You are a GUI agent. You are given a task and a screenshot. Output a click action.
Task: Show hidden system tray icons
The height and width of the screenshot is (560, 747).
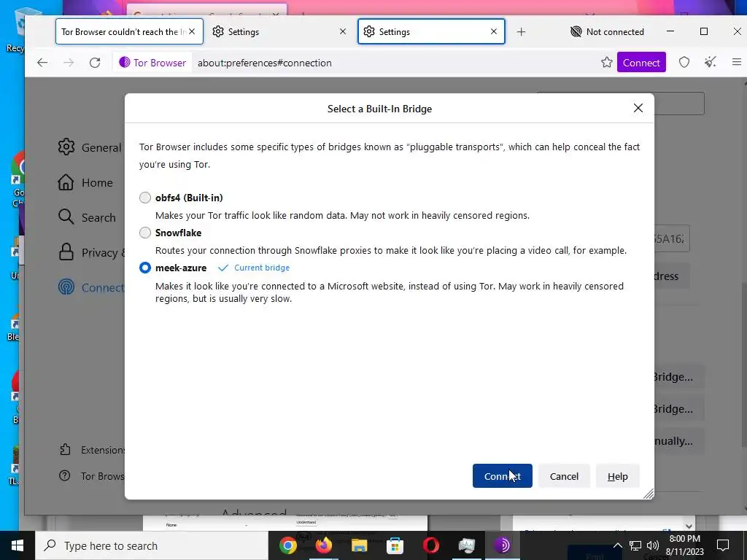click(x=617, y=545)
